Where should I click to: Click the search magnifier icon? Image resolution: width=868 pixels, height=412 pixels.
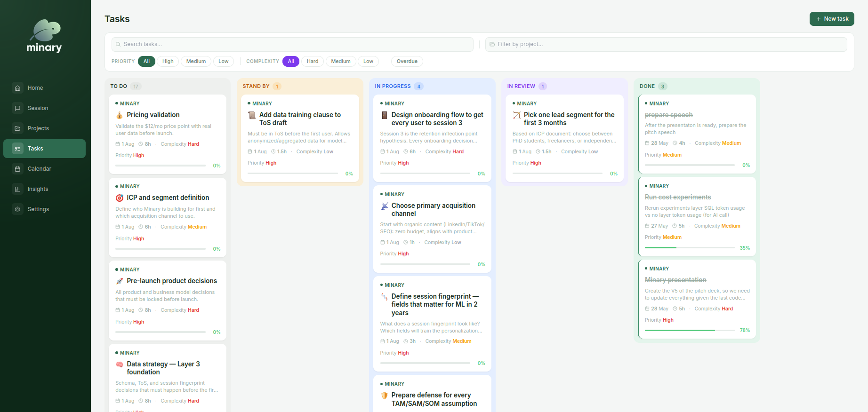[118, 44]
